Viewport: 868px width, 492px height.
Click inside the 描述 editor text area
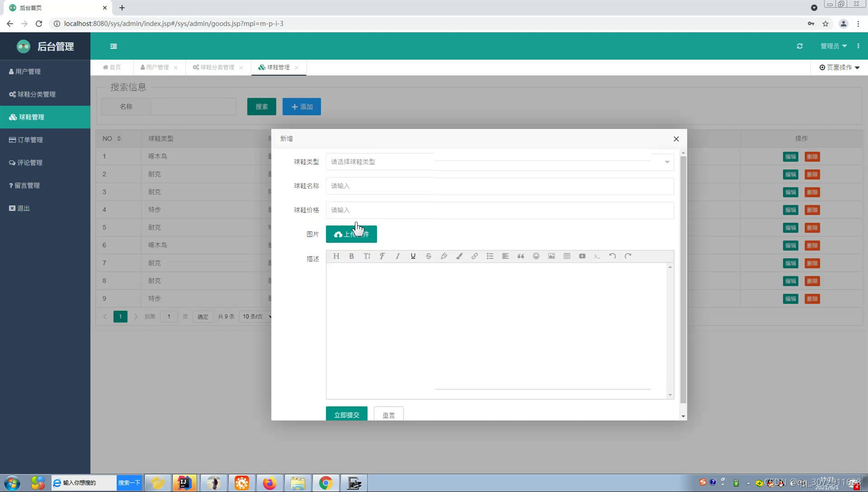coord(496,331)
